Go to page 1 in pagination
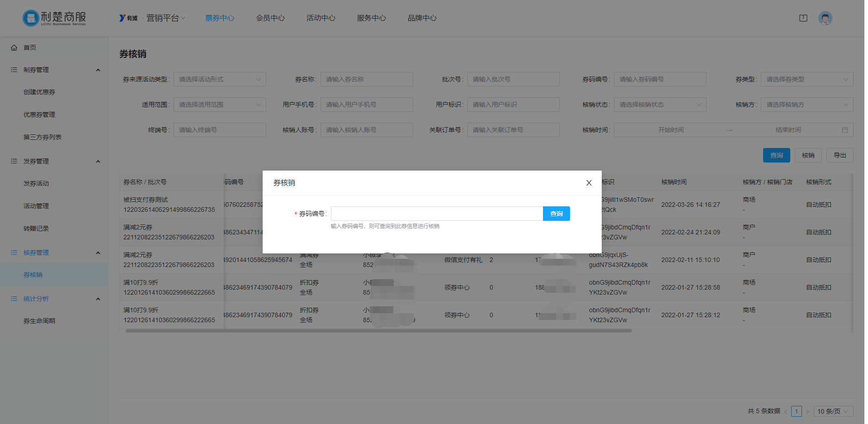 pyautogui.click(x=797, y=411)
